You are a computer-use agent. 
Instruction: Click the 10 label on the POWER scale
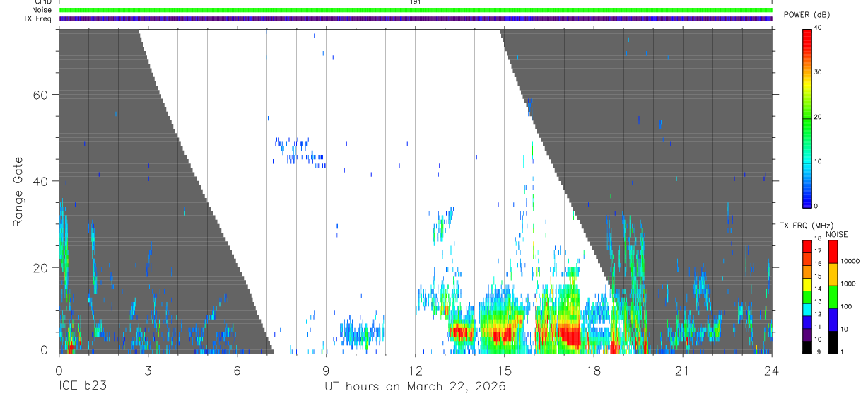[x=819, y=162]
